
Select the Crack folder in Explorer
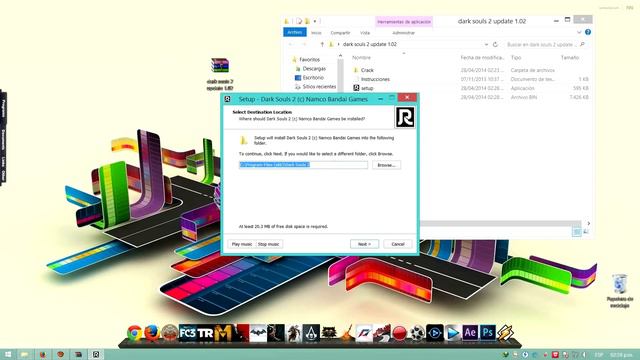point(367,70)
